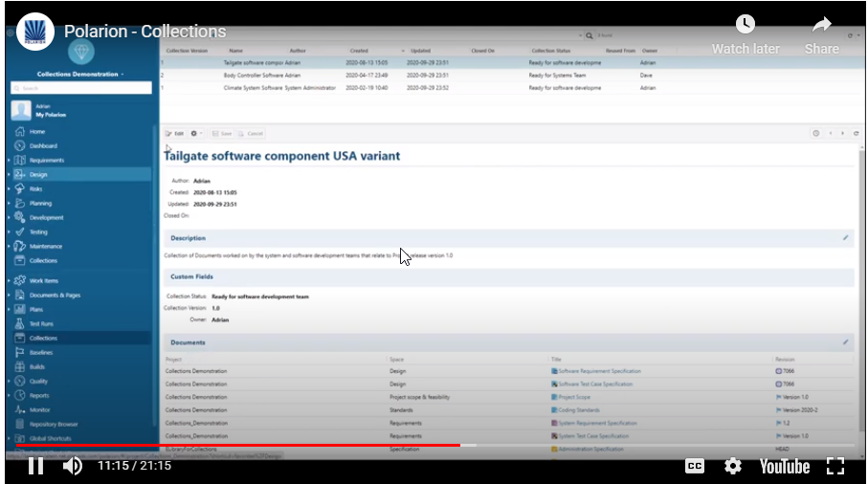Click the Cancel toolbar button

click(x=250, y=133)
